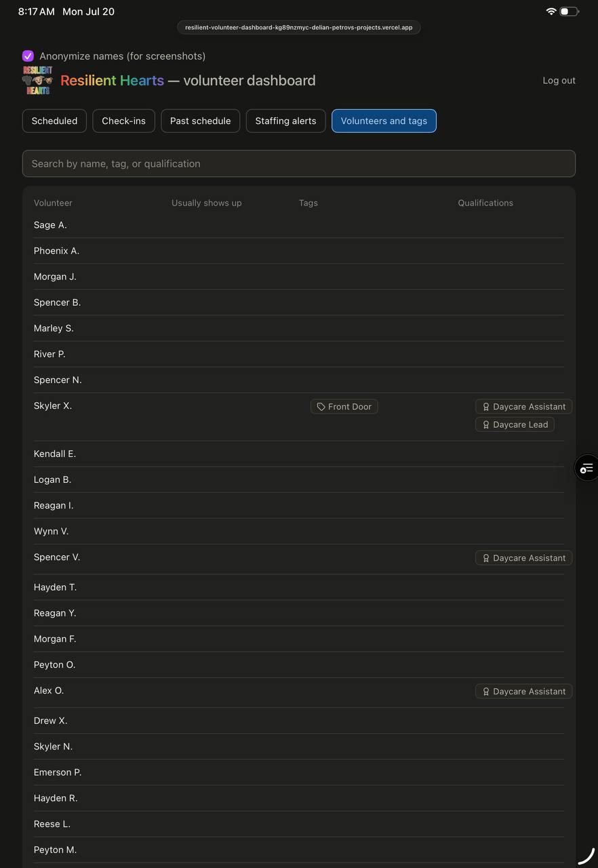This screenshot has height=868, width=598.
Task: Open the floating list icon at right edge
Action: (586, 468)
